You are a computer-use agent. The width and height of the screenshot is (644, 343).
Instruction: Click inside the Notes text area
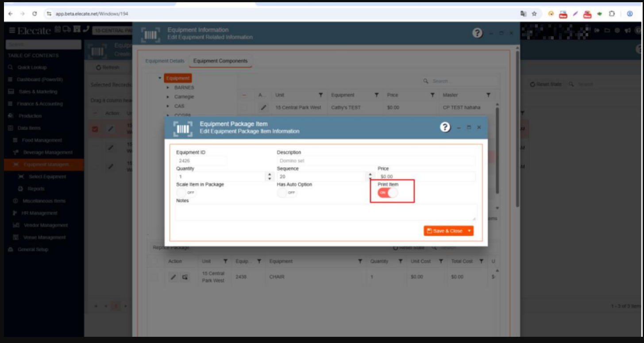tap(325, 212)
